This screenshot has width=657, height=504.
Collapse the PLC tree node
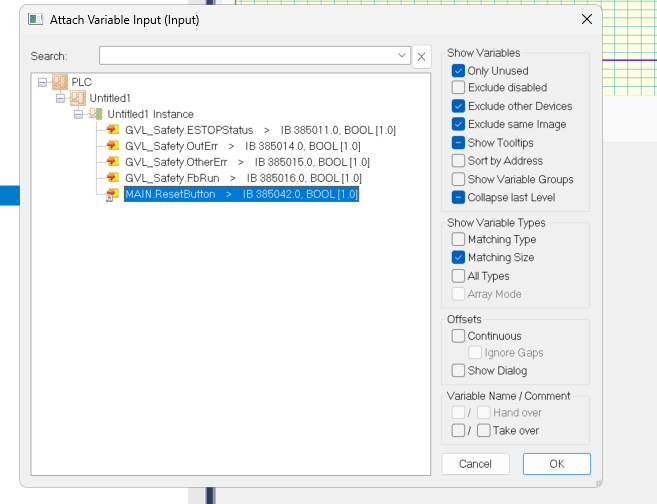42,82
